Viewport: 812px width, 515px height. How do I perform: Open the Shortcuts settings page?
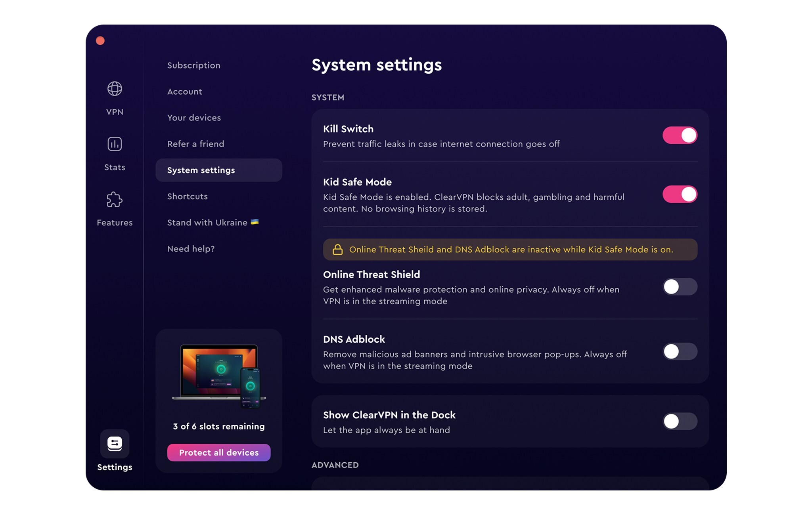187,196
